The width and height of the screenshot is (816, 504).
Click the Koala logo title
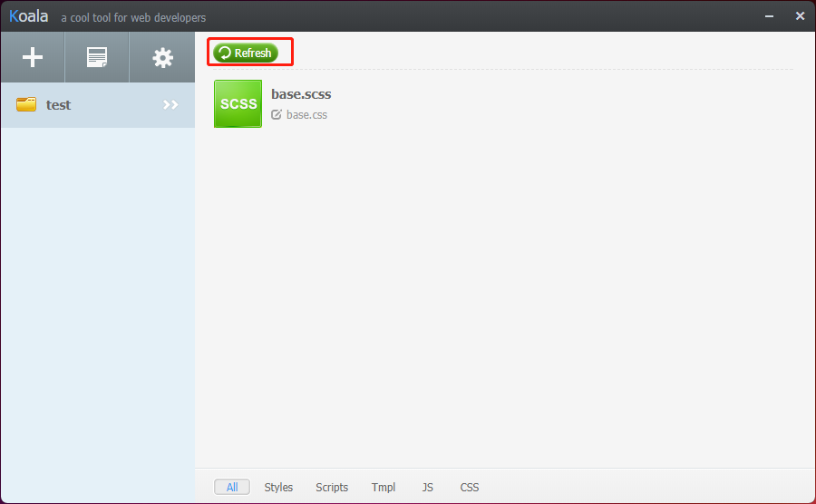point(29,16)
